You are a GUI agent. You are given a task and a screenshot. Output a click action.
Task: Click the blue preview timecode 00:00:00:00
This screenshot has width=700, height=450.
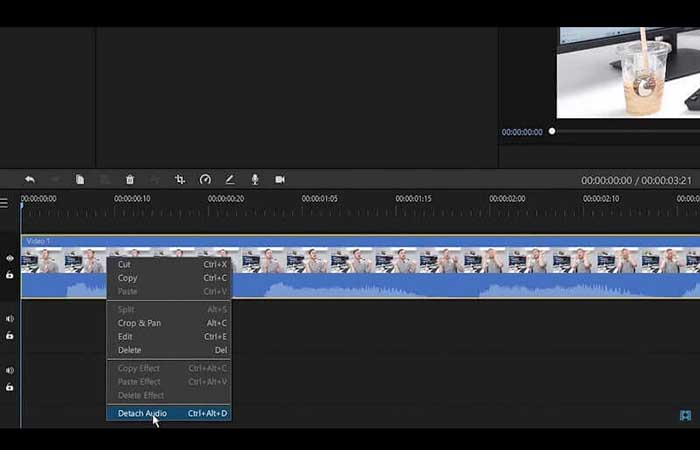(x=522, y=132)
